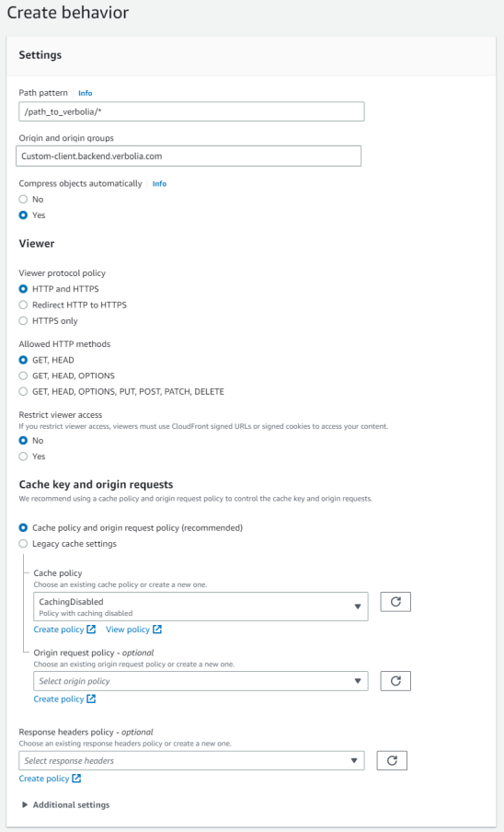Click into the Path pattern text field

point(191,111)
